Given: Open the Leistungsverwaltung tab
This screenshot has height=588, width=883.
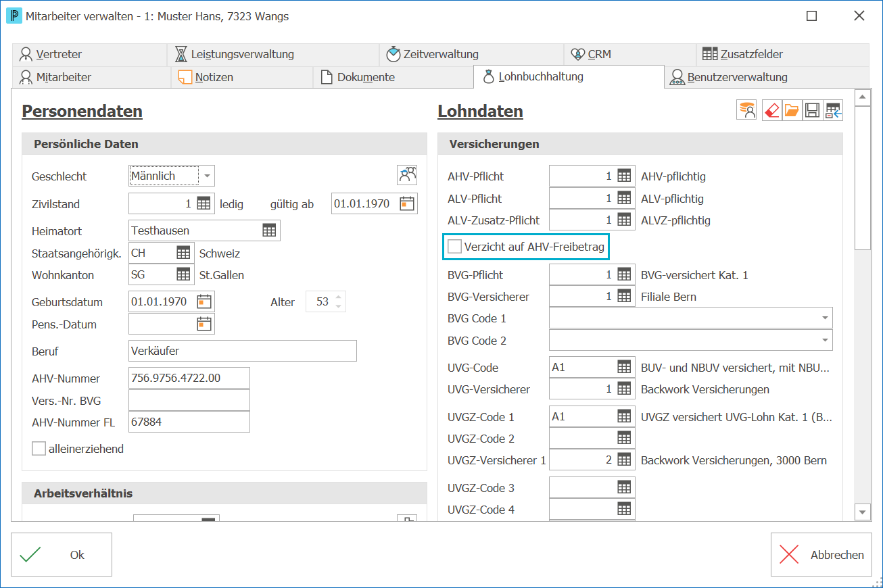Looking at the screenshot, I should [x=273, y=54].
